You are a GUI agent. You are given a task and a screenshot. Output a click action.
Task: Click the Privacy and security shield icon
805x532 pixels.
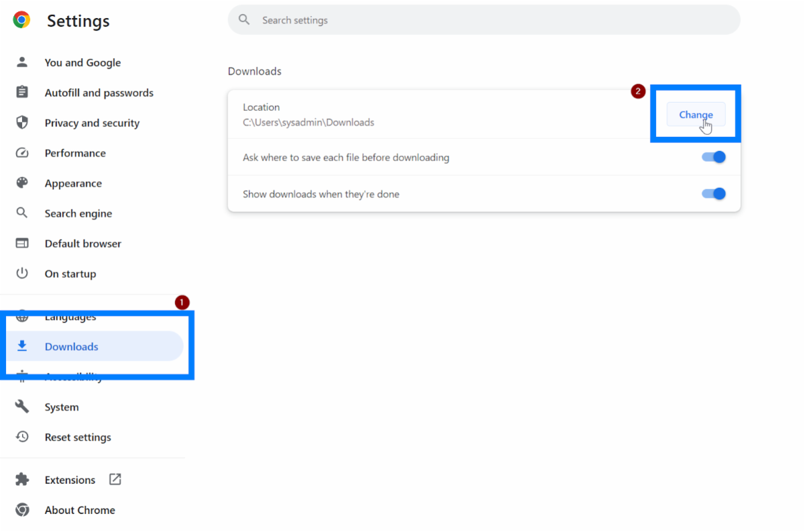(22, 123)
